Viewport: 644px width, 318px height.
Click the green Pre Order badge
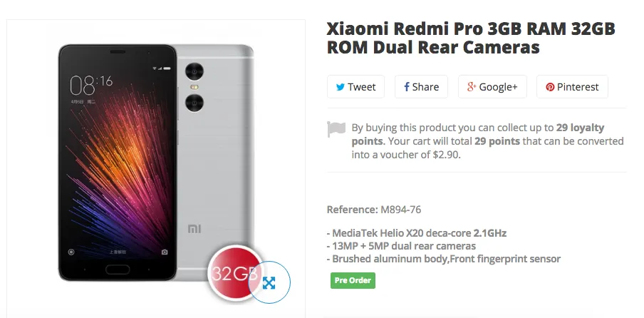click(x=353, y=281)
